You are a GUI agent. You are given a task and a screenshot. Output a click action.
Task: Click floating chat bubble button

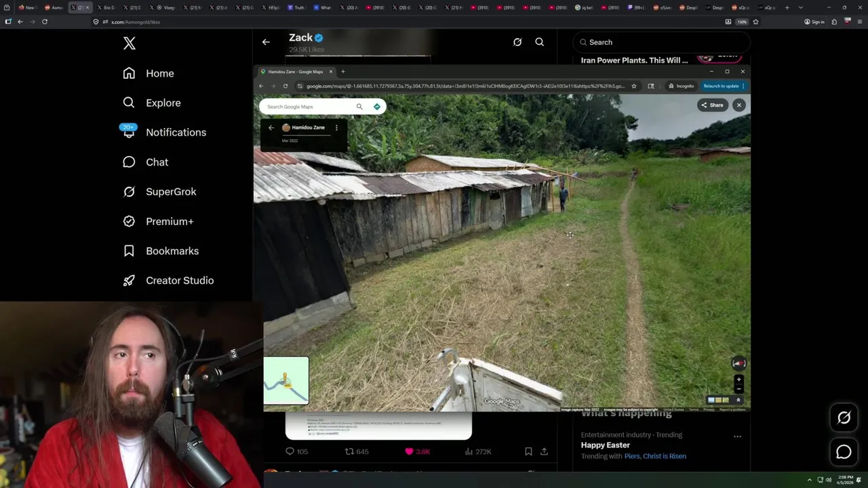844,451
